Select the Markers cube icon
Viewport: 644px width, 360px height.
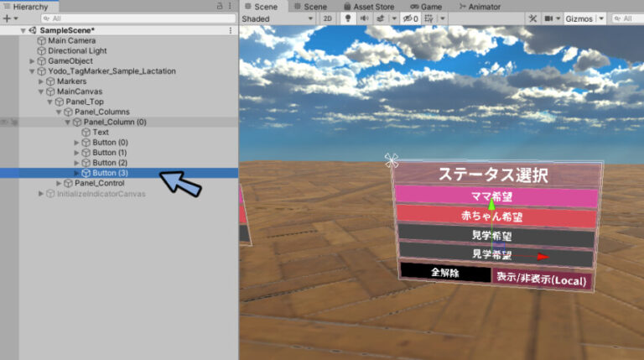coord(50,81)
